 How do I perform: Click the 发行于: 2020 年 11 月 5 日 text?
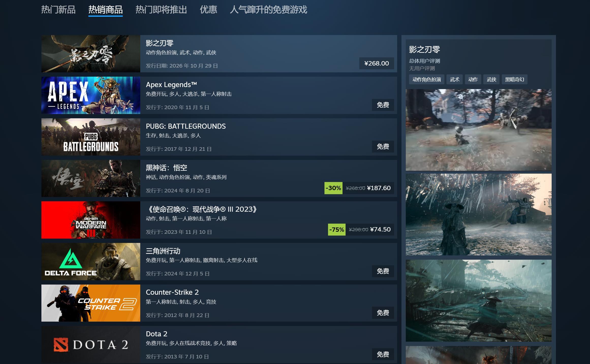(177, 107)
